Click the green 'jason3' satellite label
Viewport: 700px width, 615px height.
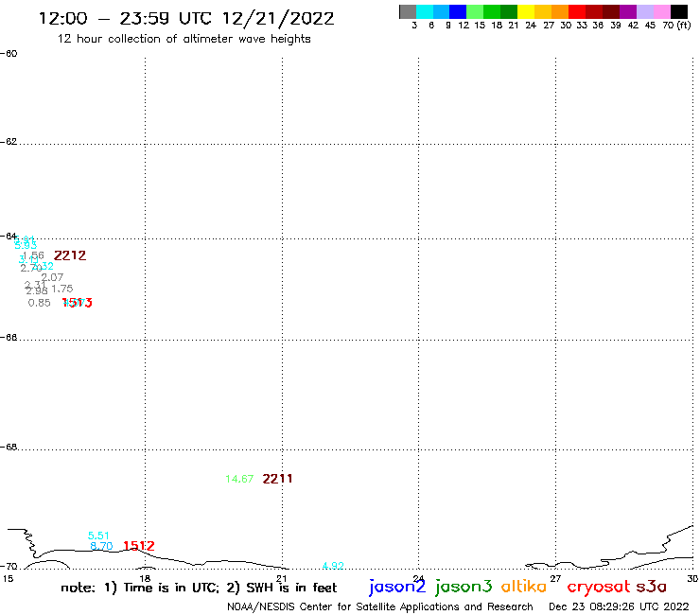pyautogui.click(x=464, y=587)
